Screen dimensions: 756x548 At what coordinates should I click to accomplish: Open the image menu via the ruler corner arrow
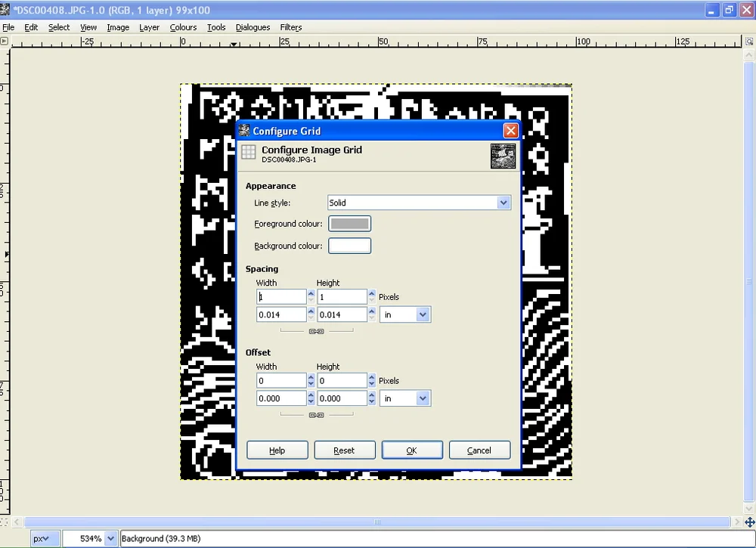pos(5,42)
